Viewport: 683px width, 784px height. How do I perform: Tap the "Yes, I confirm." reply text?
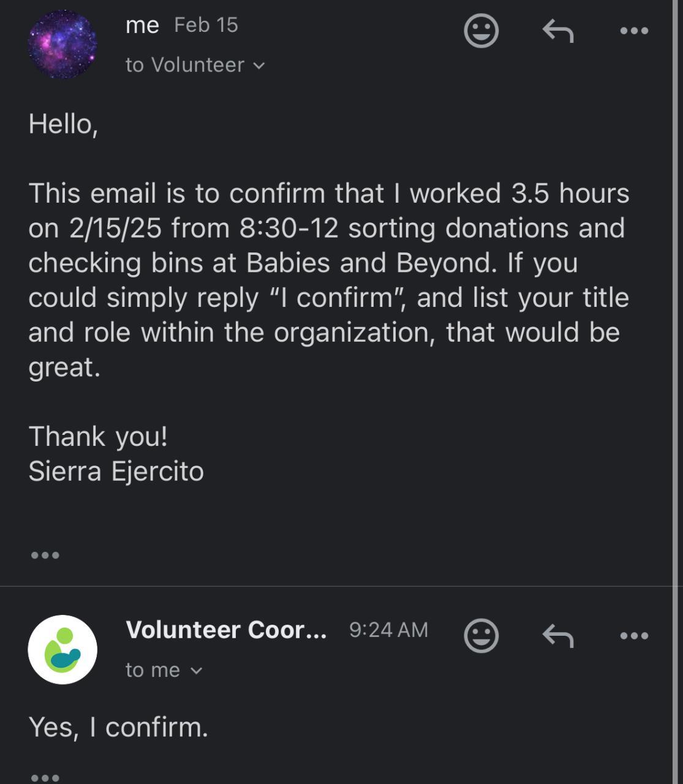118,727
